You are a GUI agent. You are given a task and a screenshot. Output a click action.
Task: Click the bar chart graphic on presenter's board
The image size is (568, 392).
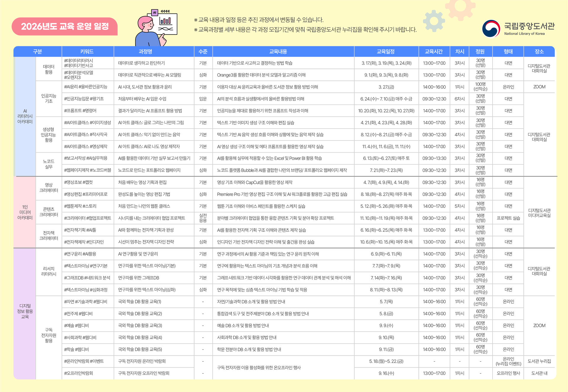(x=165, y=21)
